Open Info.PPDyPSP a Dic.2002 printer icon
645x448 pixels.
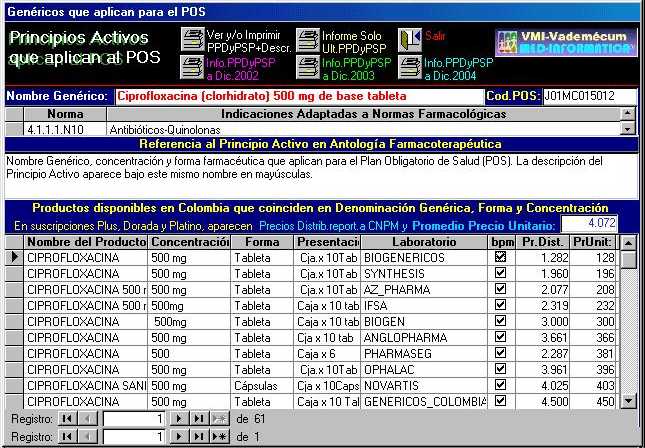pyautogui.click(x=192, y=67)
